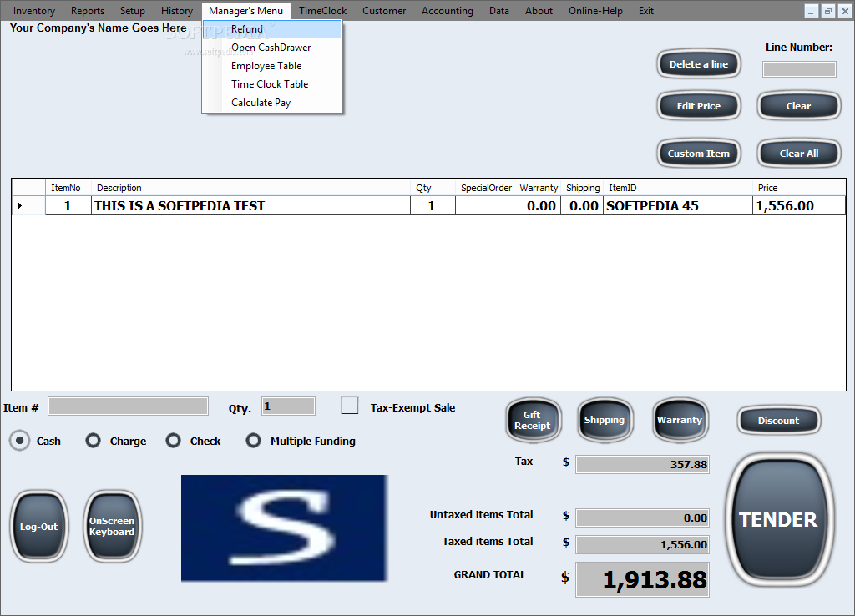Select the Cash payment option
Viewport: 855px width, 616px height.
tap(20, 441)
